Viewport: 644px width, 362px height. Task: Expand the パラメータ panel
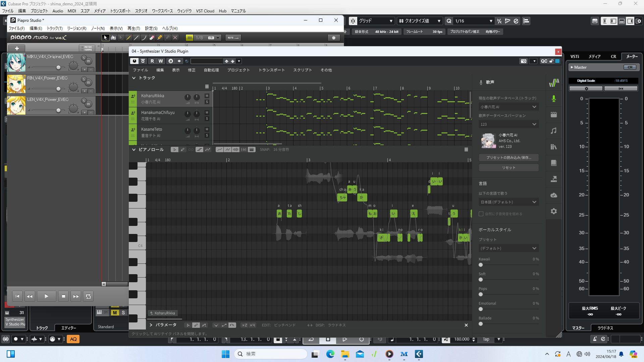pyautogui.click(x=151, y=325)
